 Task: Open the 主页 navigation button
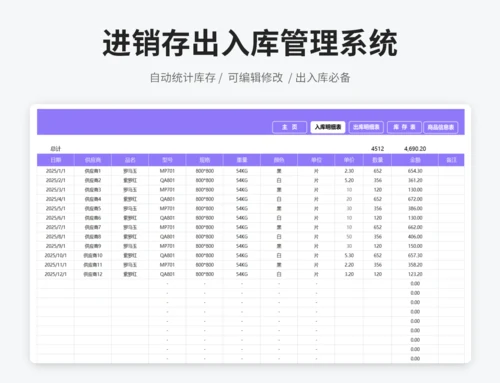pyautogui.click(x=289, y=127)
